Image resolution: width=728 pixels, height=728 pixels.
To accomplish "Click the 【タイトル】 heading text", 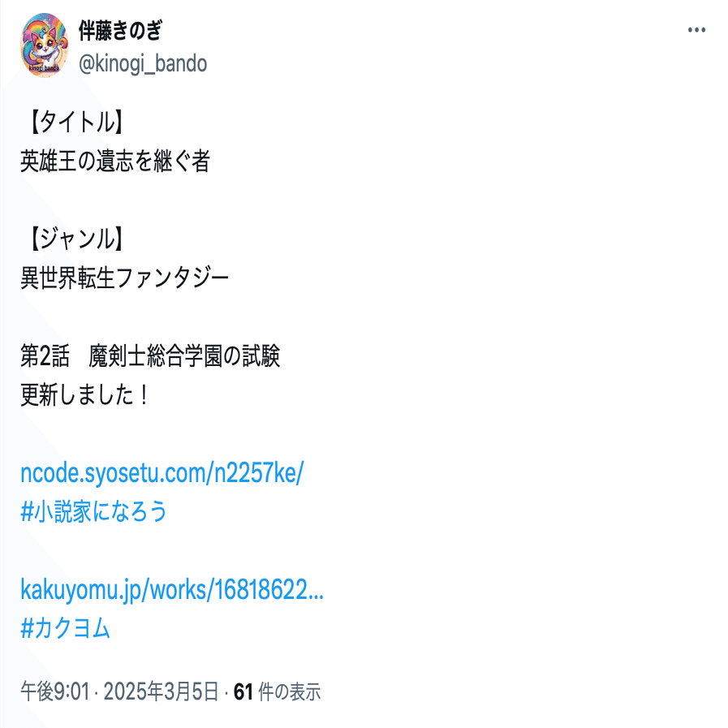I will [75, 122].
